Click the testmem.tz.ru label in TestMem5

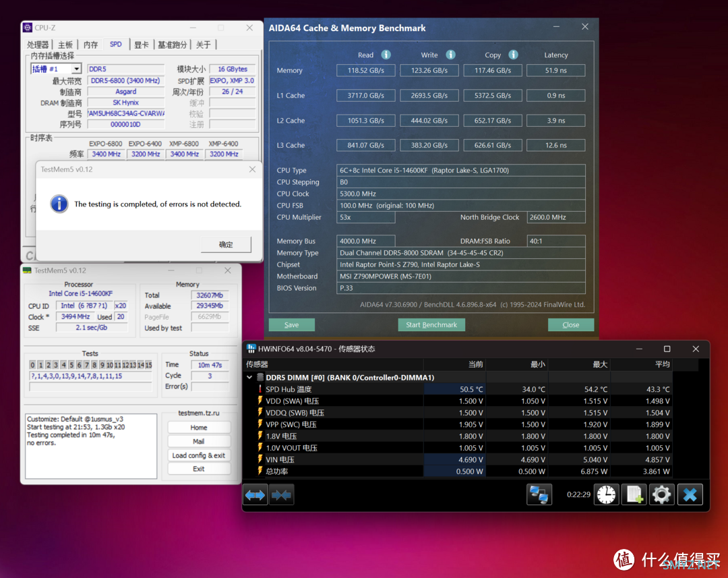(199, 413)
